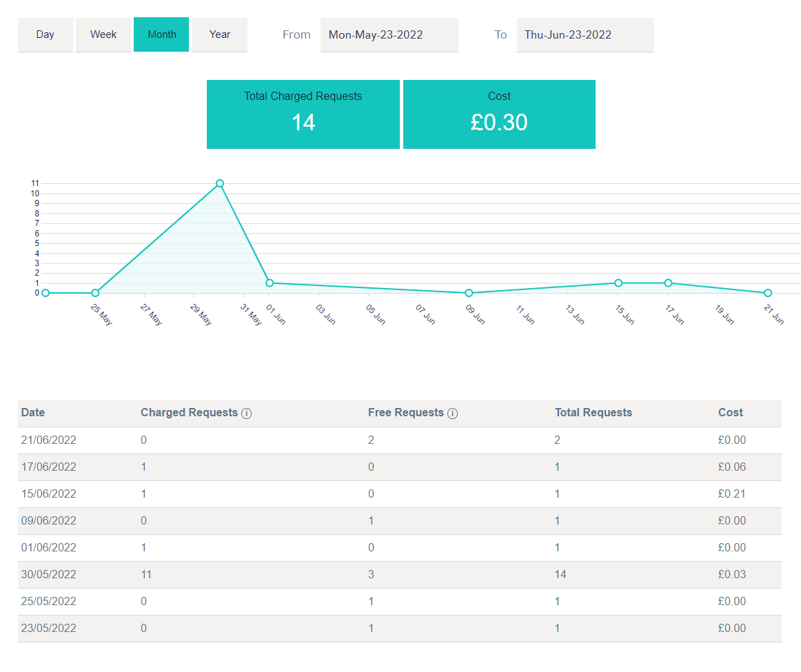Click the info icon beside Charged Requests
The width and height of the screenshot is (801, 672).
(247, 414)
